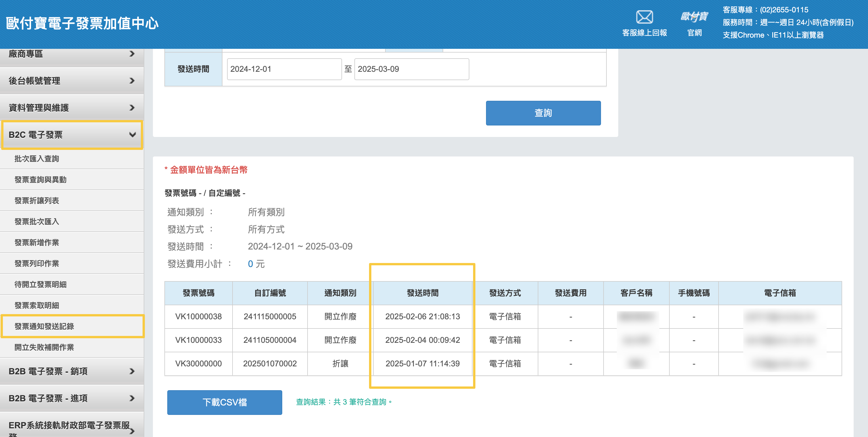The image size is (868, 437).
Task: Click the 通知類別 column header
Action: pyautogui.click(x=340, y=293)
